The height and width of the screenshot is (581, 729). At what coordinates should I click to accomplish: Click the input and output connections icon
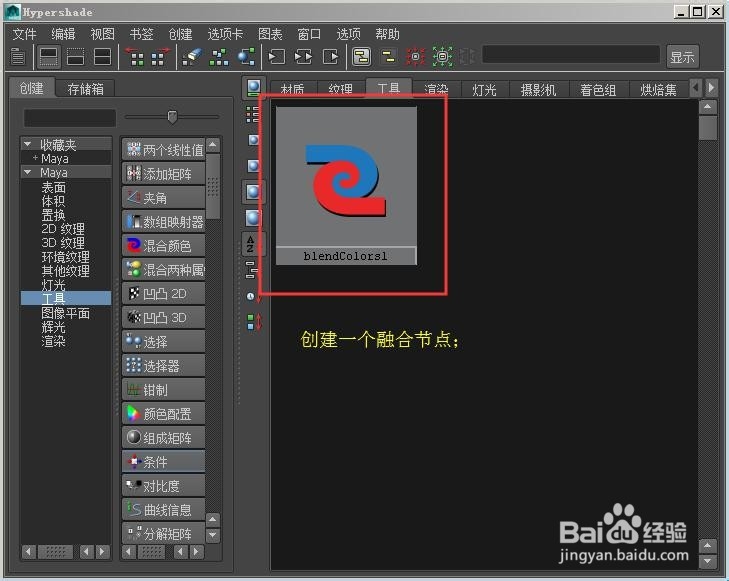tap(304, 57)
